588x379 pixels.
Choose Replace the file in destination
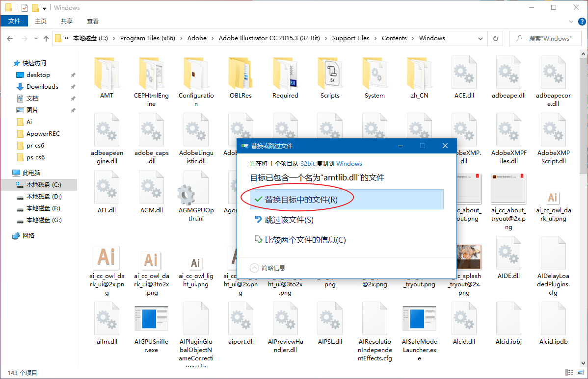pos(347,199)
